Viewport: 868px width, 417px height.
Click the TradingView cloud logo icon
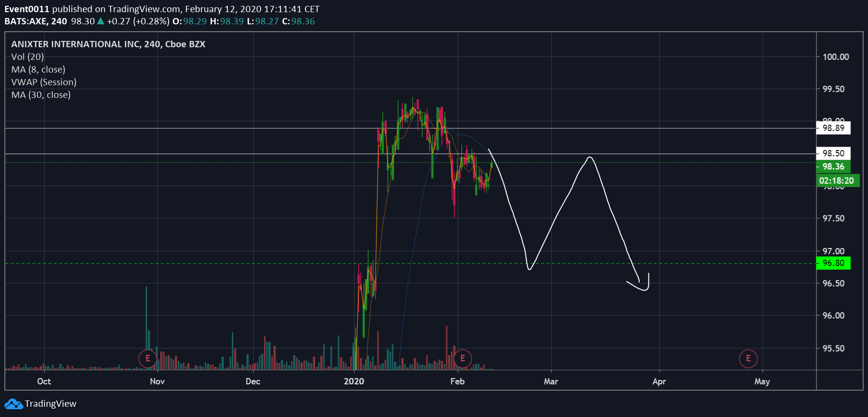(x=14, y=404)
